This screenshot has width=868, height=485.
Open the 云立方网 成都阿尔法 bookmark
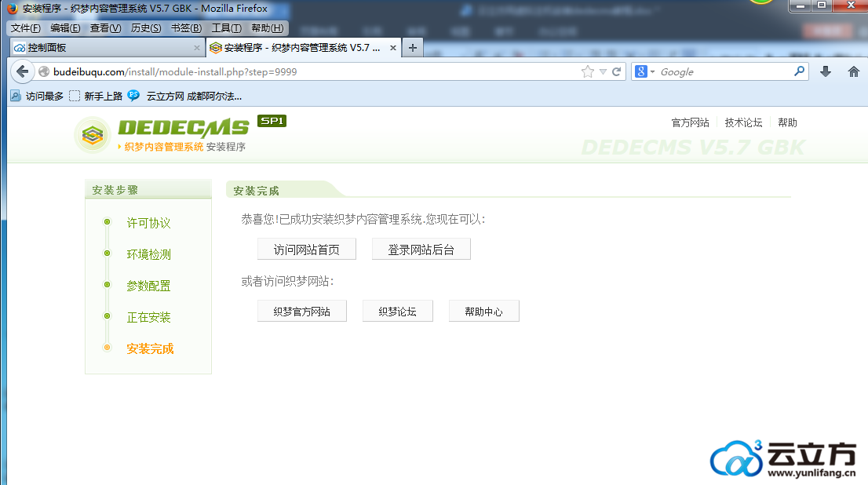pos(185,96)
